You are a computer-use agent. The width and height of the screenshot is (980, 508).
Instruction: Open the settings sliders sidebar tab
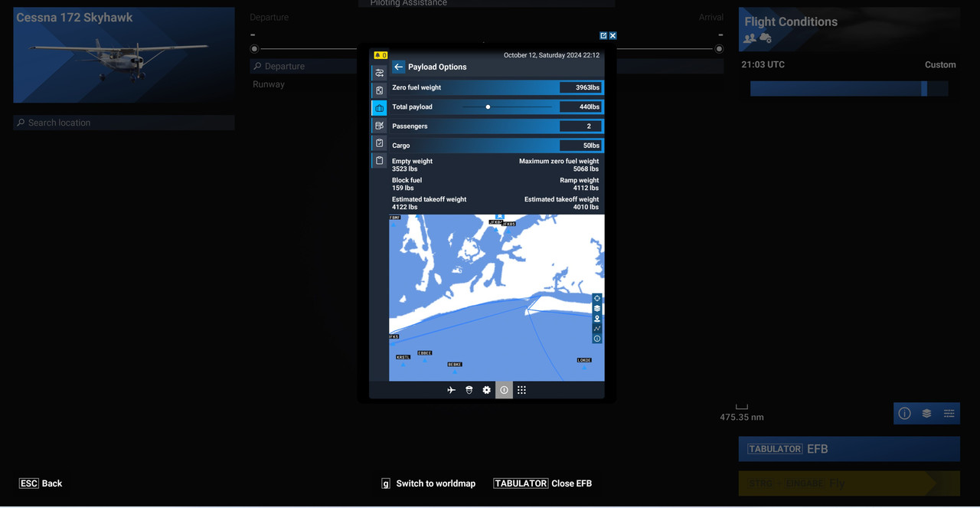(379, 73)
